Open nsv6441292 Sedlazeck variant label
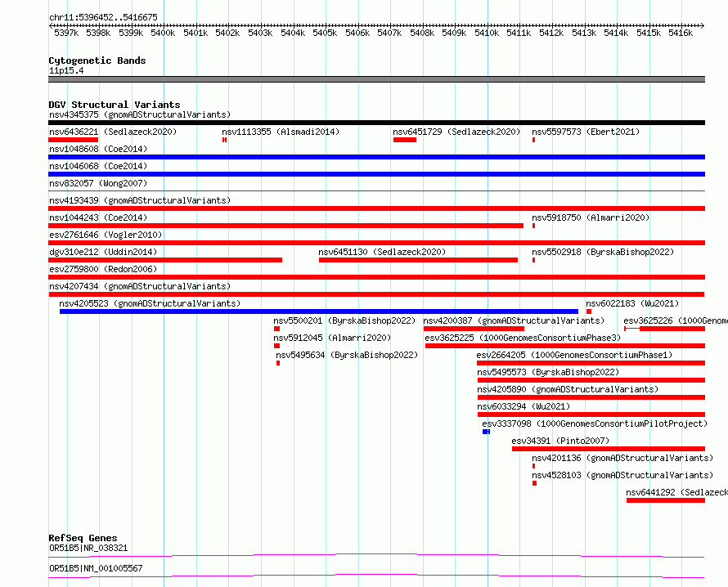 tap(677, 492)
